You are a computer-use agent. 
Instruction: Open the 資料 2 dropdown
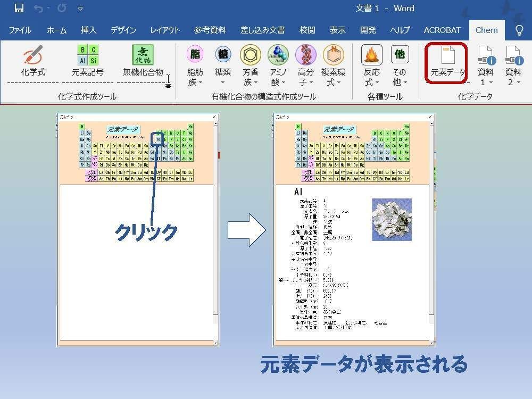click(513, 66)
